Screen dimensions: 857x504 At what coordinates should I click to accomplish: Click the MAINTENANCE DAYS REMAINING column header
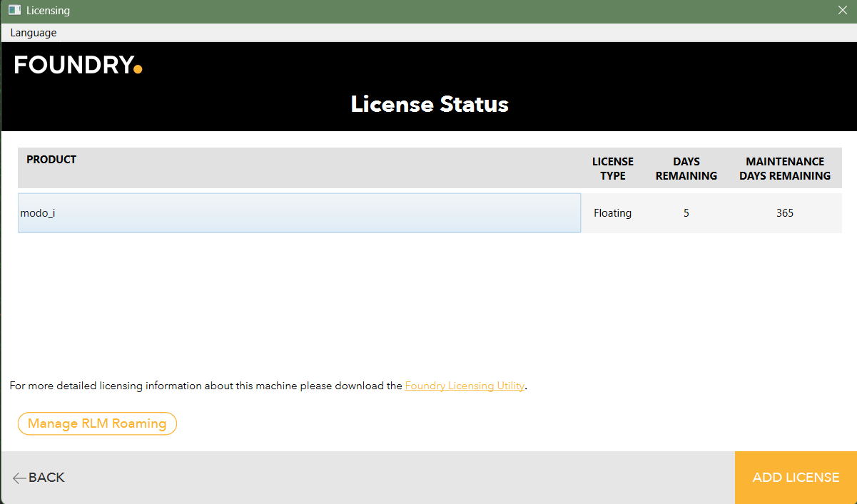pos(785,168)
